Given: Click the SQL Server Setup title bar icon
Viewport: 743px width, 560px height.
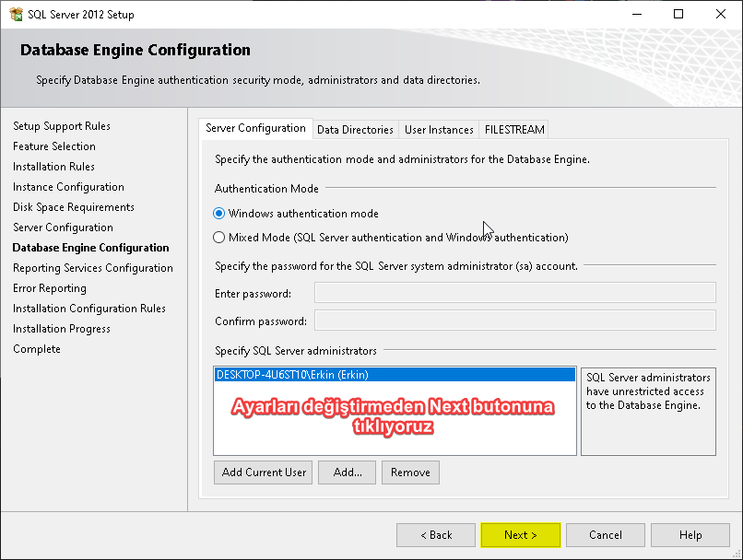Looking at the screenshot, I should pos(15,15).
